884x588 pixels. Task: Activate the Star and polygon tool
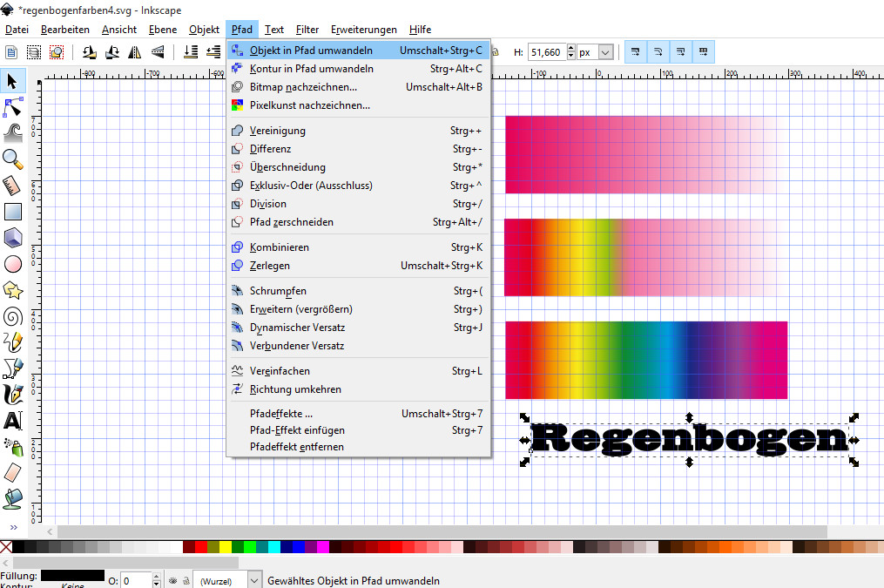13,289
